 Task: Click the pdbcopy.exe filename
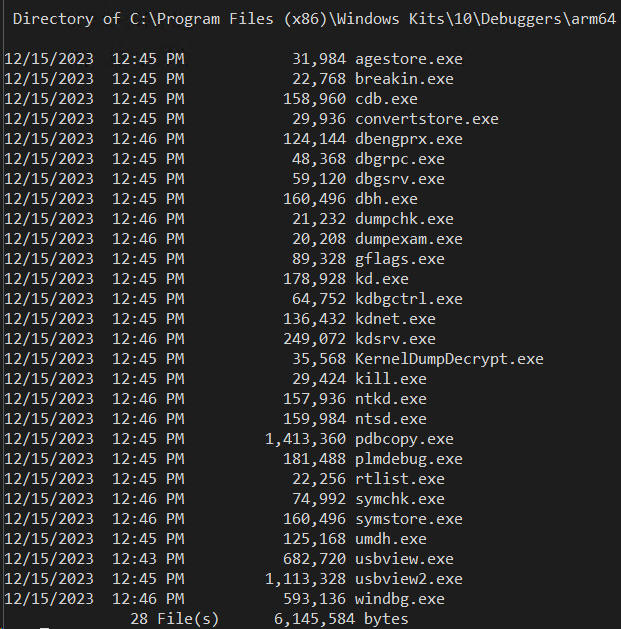404,439
